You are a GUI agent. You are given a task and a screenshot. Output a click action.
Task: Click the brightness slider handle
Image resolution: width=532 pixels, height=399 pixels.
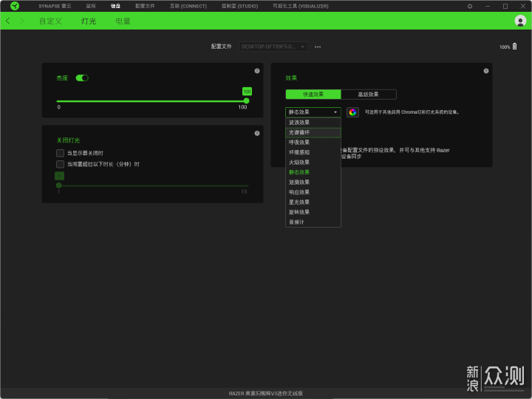pyautogui.click(x=246, y=100)
